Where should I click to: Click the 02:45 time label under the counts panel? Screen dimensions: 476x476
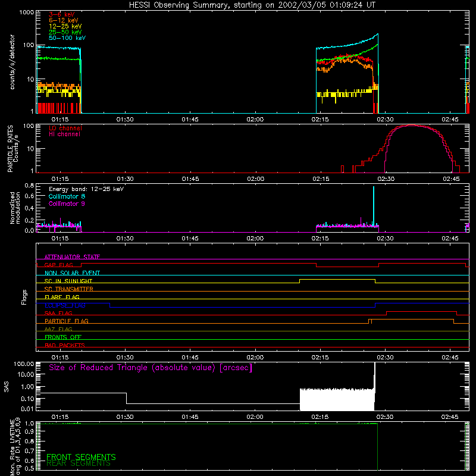tap(450, 120)
